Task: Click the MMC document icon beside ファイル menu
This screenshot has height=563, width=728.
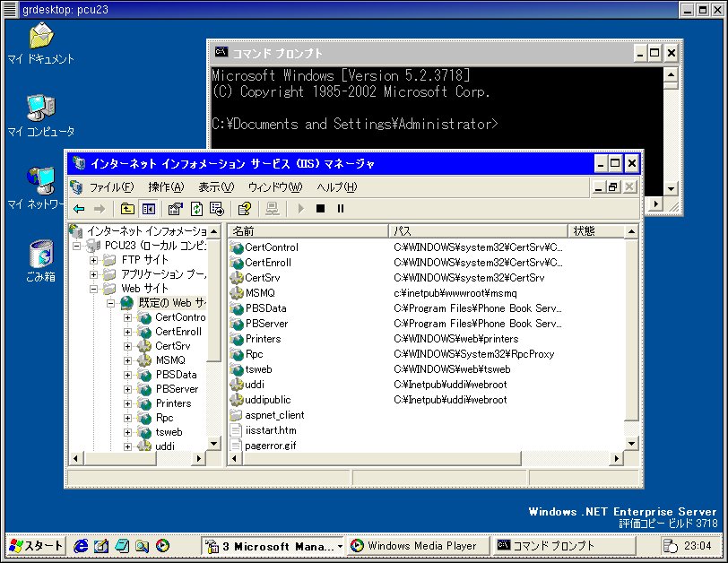Action: [76, 187]
